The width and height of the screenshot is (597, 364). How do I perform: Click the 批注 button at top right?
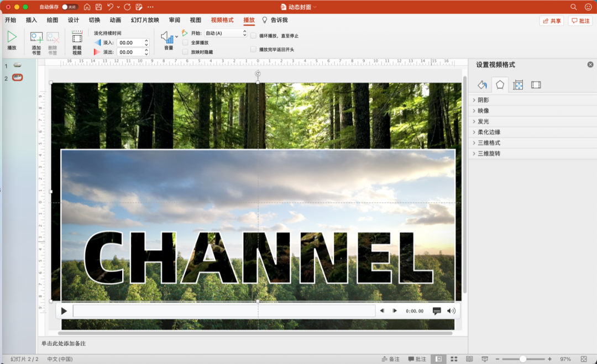[x=580, y=21]
